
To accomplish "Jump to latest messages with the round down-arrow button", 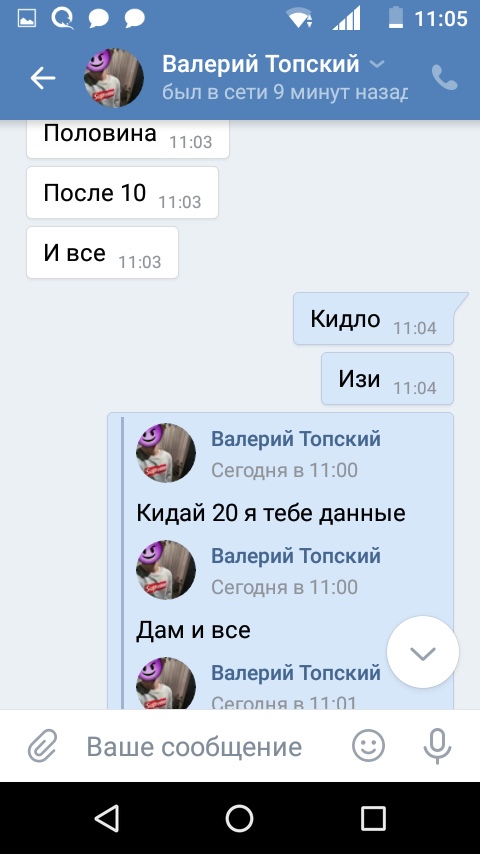I will click(423, 652).
